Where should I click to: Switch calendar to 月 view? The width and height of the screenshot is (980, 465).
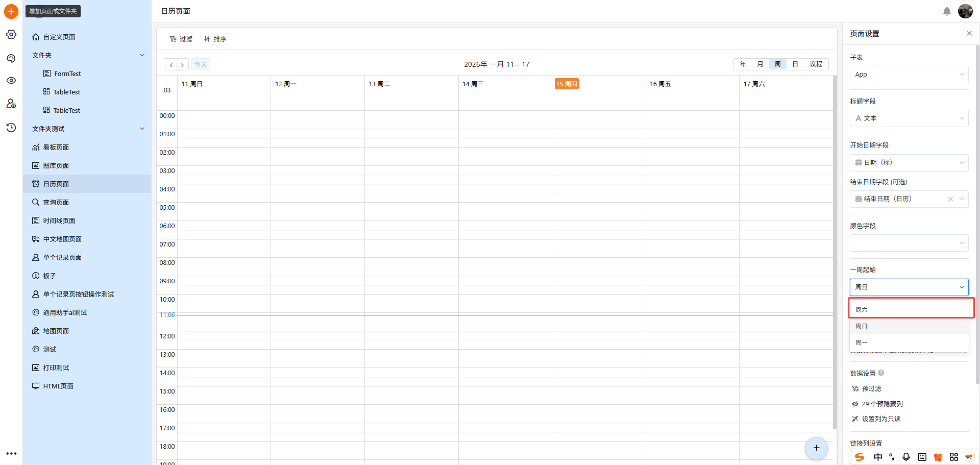click(x=760, y=64)
